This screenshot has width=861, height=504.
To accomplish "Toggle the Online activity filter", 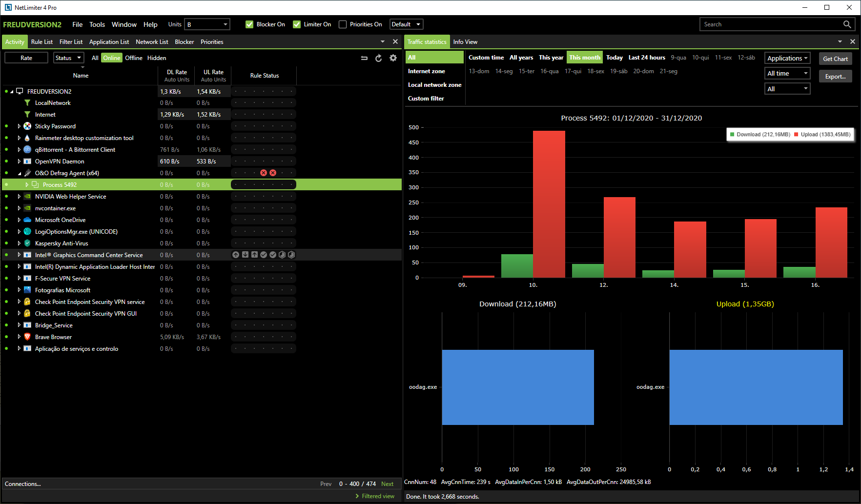I will [x=112, y=58].
